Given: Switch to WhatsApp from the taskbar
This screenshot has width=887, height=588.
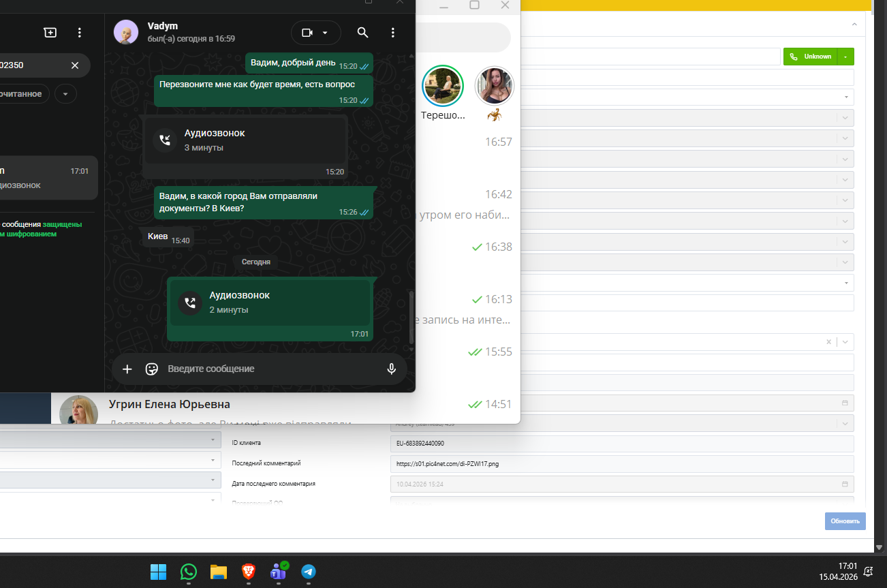Looking at the screenshot, I should [189, 572].
